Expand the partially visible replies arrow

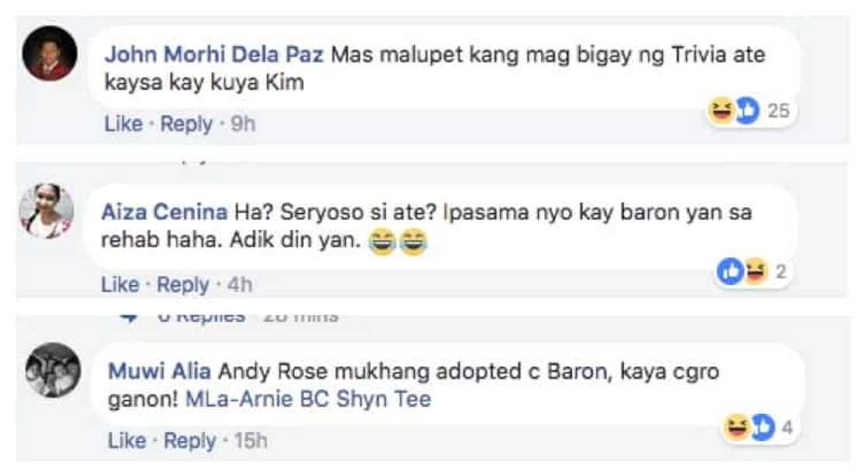click(129, 317)
